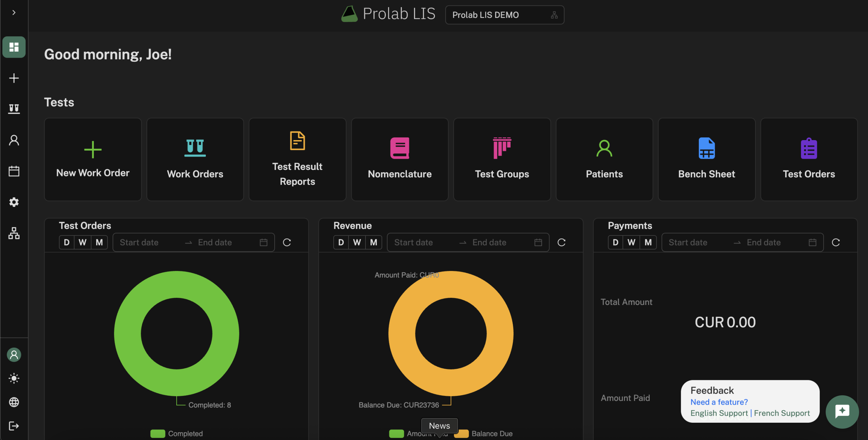Open the Prolab LIS DEMO organization selector
The height and width of the screenshot is (440, 868).
point(504,15)
